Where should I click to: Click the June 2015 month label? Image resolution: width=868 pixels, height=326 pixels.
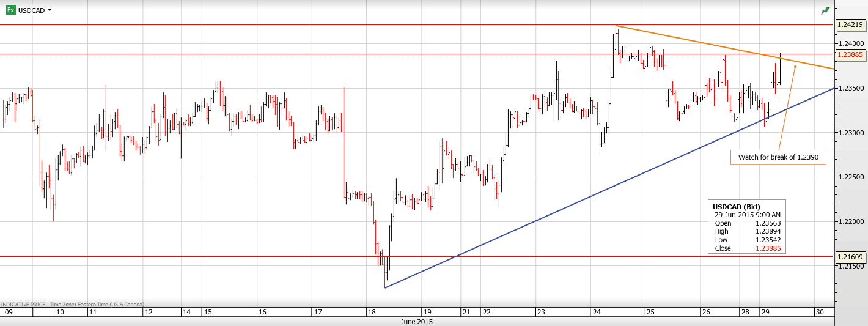point(416,321)
